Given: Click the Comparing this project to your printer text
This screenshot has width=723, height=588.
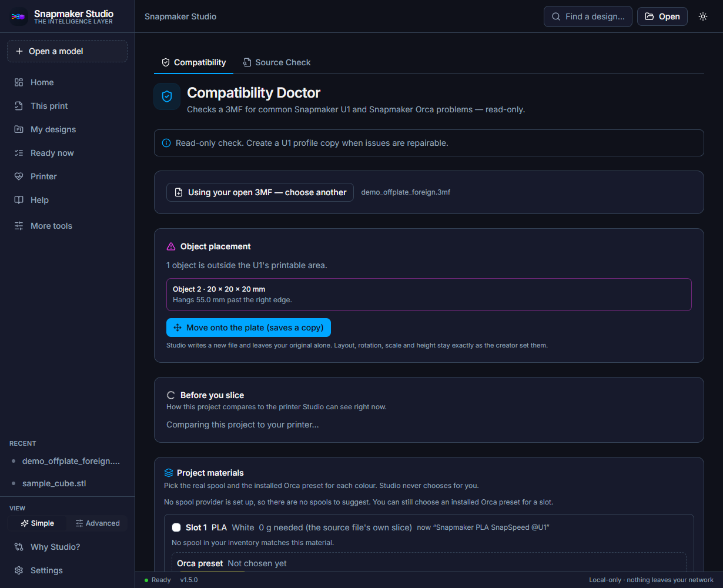Looking at the screenshot, I should tap(243, 425).
